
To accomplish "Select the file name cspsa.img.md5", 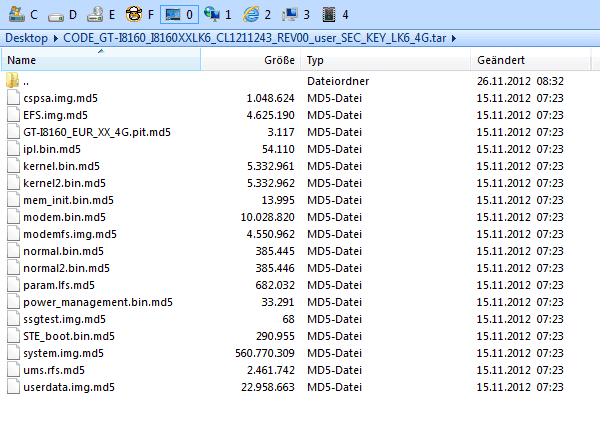I will pos(60,98).
